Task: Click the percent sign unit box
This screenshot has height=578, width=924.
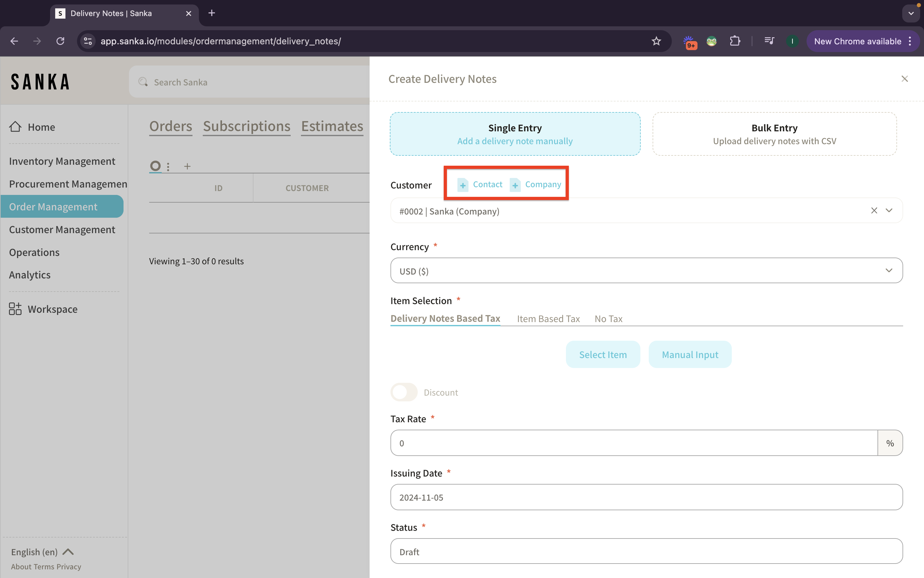Action: tap(890, 443)
